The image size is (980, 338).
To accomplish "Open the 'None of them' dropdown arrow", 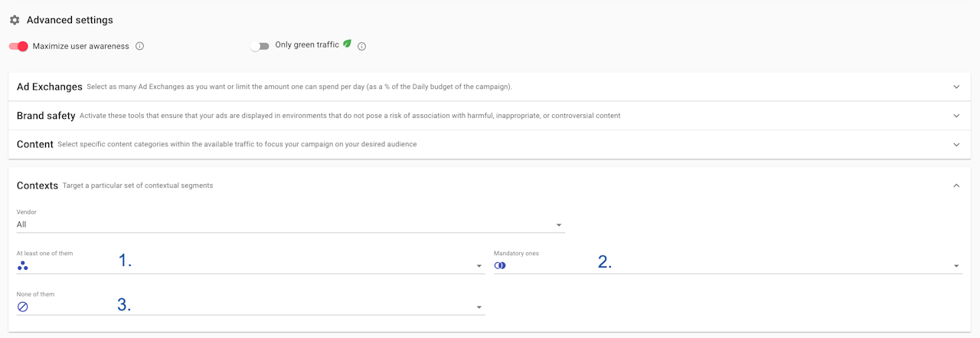I will 479,307.
